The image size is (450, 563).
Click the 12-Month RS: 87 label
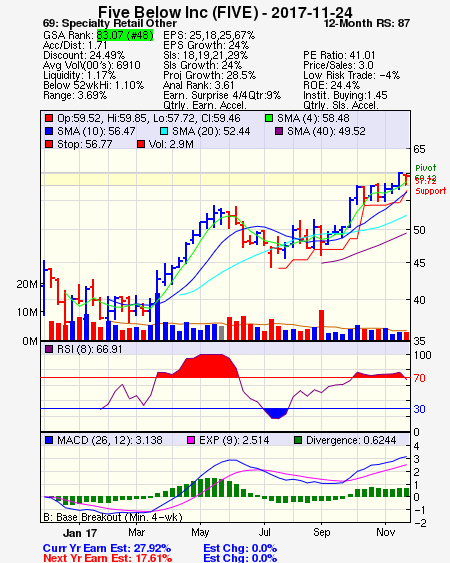(367, 24)
